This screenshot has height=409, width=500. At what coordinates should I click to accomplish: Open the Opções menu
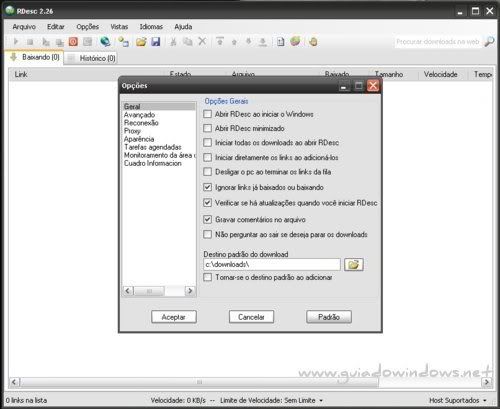point(88,27)
